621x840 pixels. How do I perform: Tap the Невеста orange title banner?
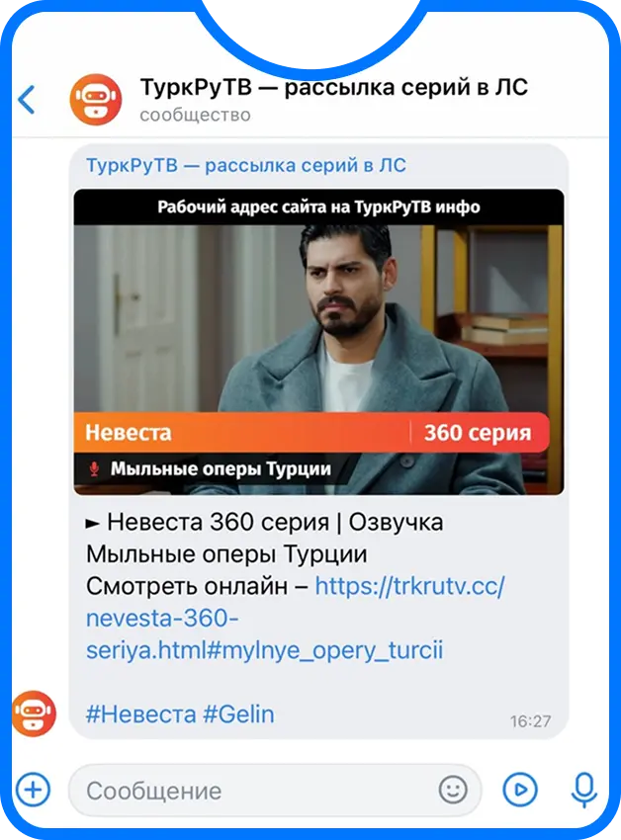tap(241, 432)
